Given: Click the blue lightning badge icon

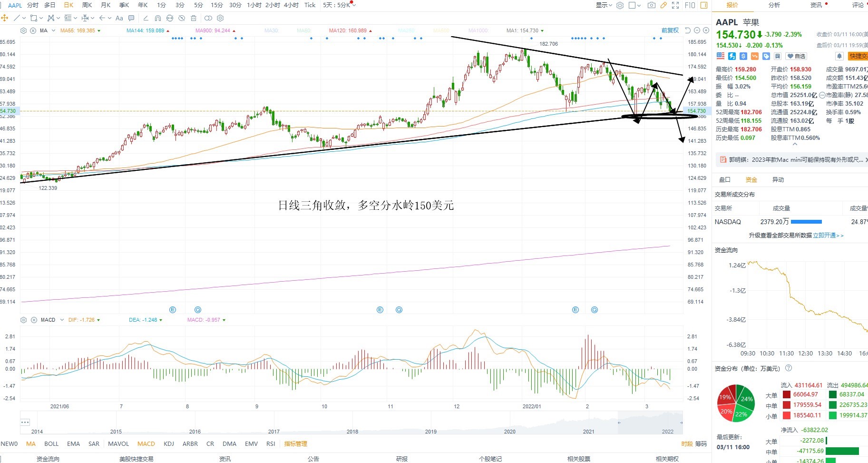Looking at the screenshot, I should click(732, 56).
